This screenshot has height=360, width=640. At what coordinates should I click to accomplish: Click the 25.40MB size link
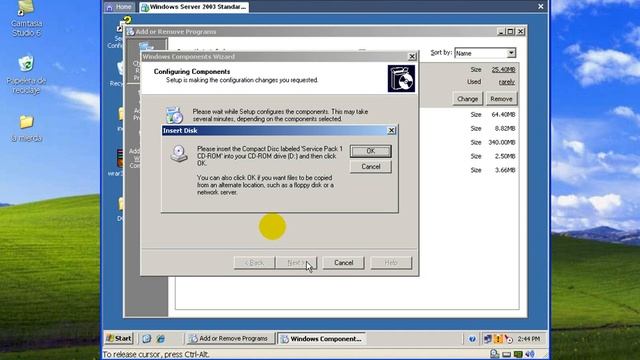point(503,70)
